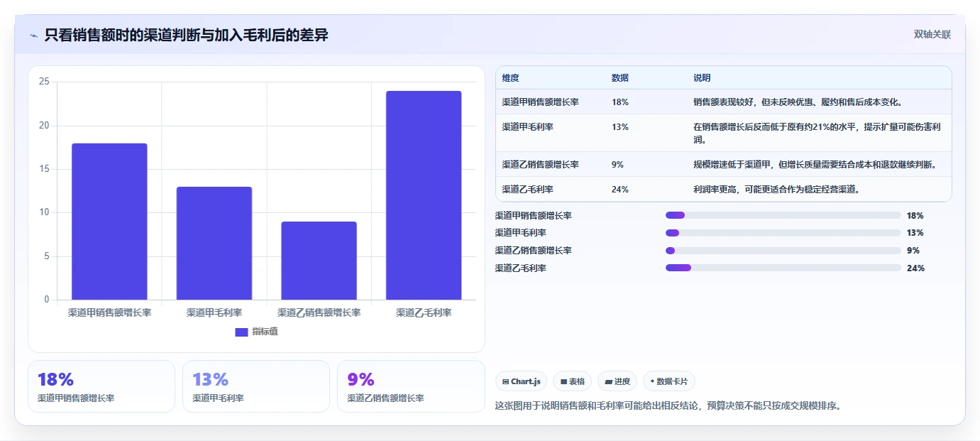Click the 说明 column header

point(702,78)
